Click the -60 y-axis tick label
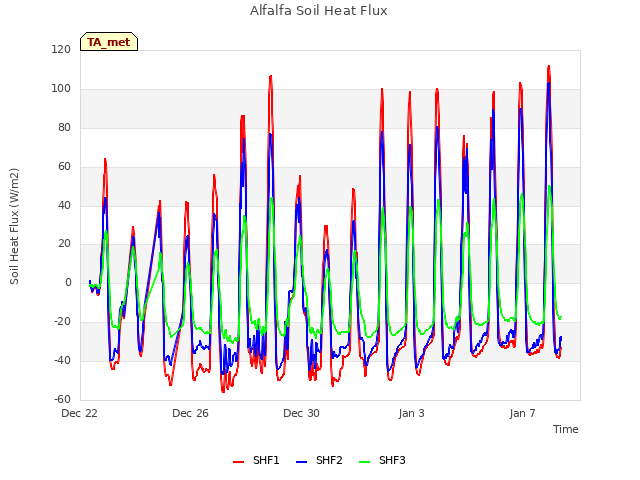The image size is (640, 480). coord(62,399)
